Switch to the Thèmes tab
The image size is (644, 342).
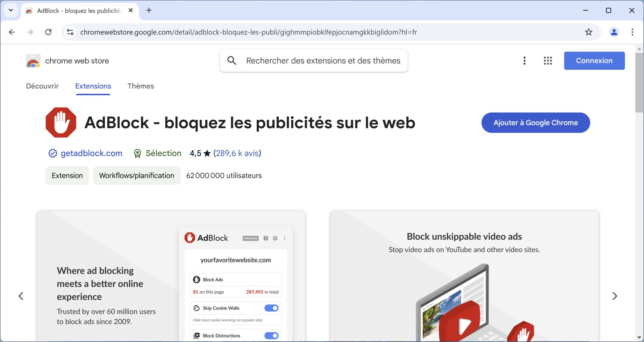tap(141, 86)
